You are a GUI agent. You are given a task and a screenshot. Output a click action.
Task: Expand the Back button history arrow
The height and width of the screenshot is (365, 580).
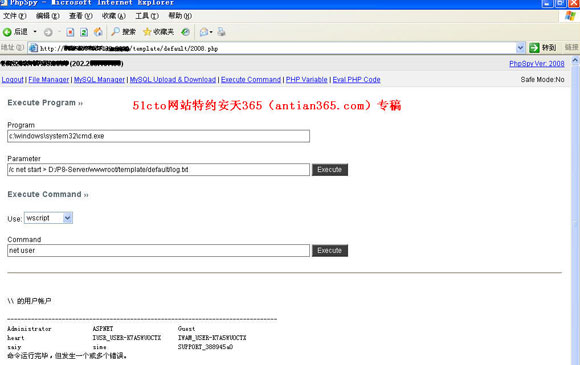pos(35,32)
